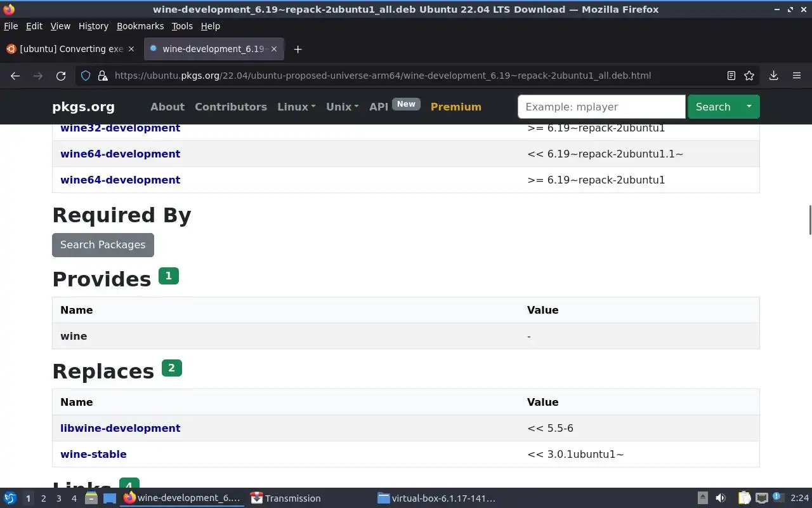The width and height of the screenshot is (812, 508).
Task: Open the volume control in system tray
Action: pyautogui.click(x=721, y=498)
